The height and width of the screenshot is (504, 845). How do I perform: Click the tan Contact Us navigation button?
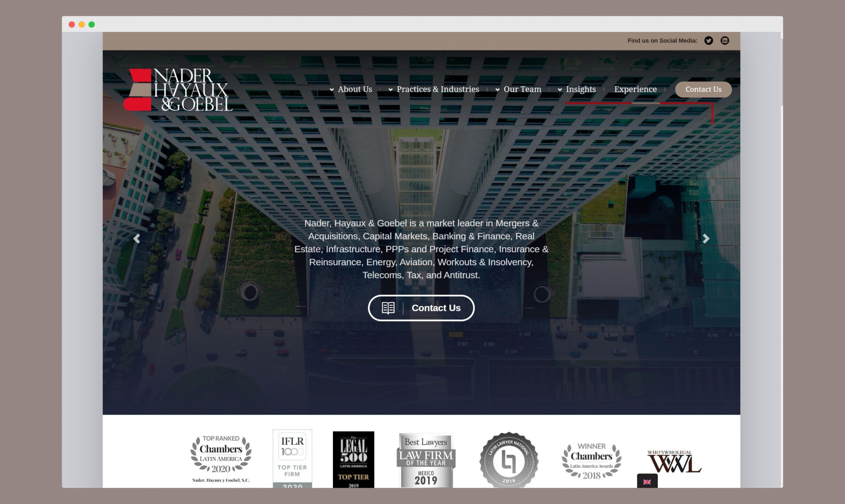pos(703,89)
